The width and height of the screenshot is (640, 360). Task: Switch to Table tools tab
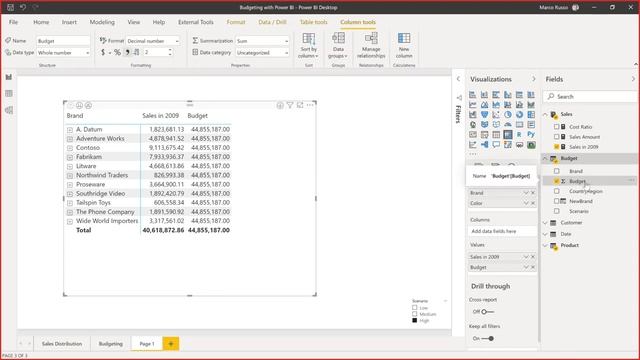[313, 22]
